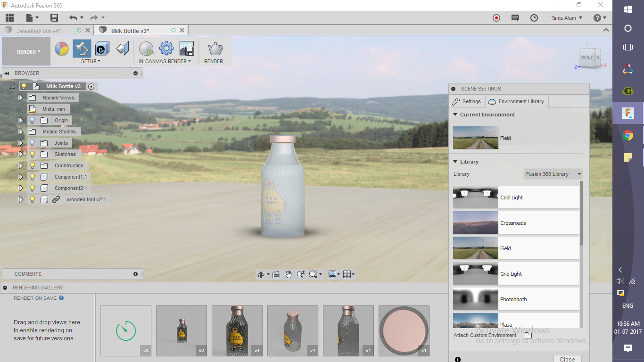Image resolution: width=644 pixels, height=362 pixels.
Task: Open Windows Start button
Action: click(628, 9)
